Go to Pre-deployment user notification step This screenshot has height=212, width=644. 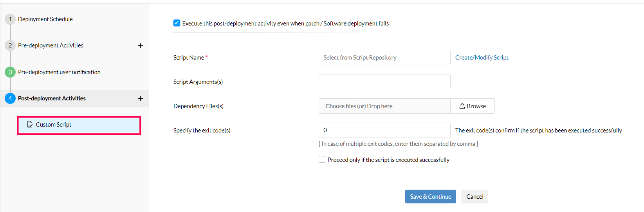coord(59,72)
